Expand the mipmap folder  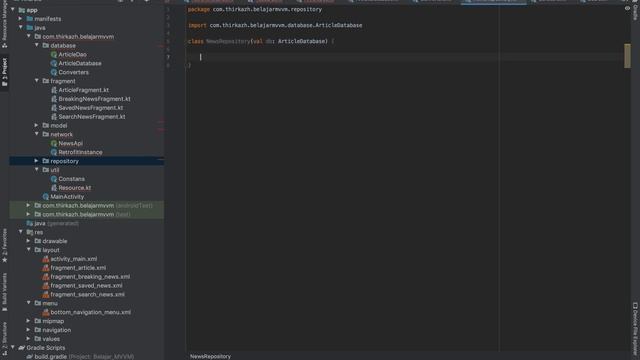pos(28,321)
